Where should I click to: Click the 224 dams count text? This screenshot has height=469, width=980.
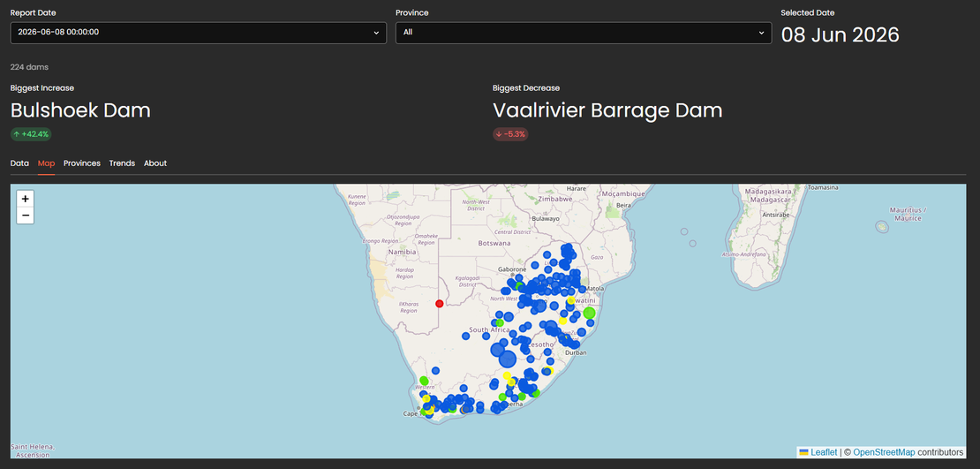[29, 67]
